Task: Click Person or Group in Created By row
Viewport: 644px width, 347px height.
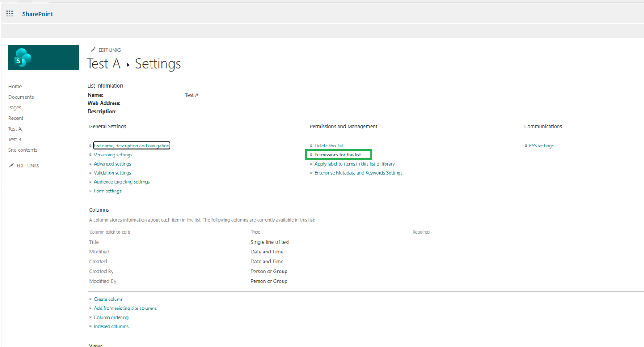Action: click(x=269, y=272)
